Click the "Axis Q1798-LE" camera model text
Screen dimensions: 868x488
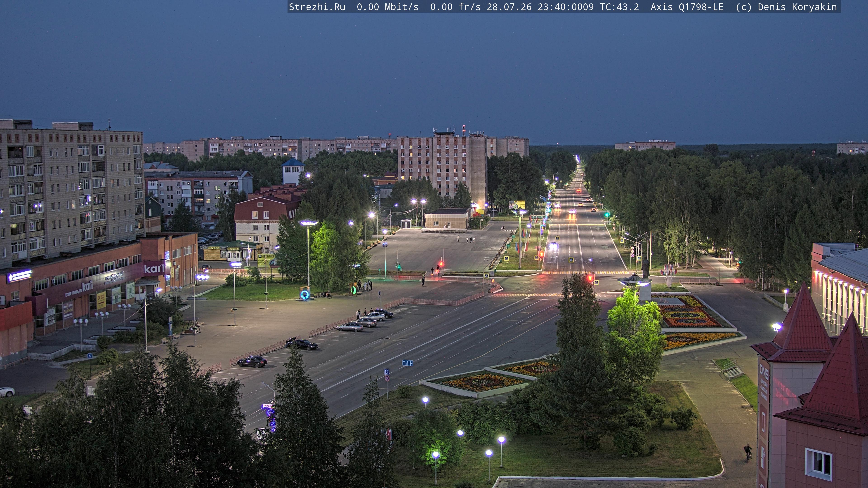pos(687,7)
